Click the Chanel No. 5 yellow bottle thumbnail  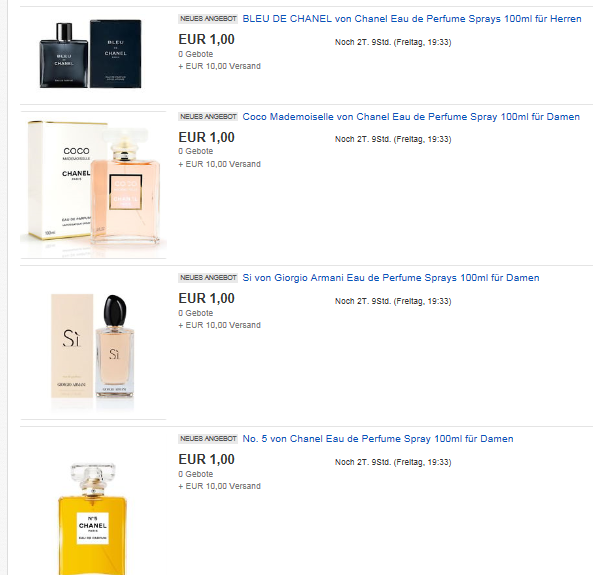point(93,518)
